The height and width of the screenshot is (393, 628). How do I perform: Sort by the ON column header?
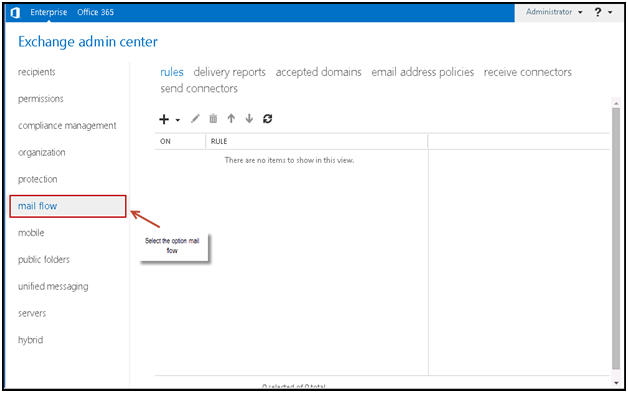165,141
